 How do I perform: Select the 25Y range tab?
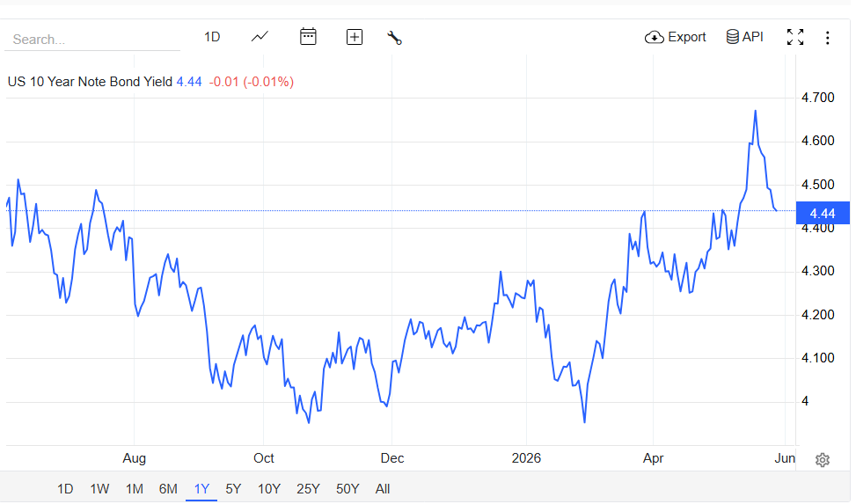coord(308,489)
